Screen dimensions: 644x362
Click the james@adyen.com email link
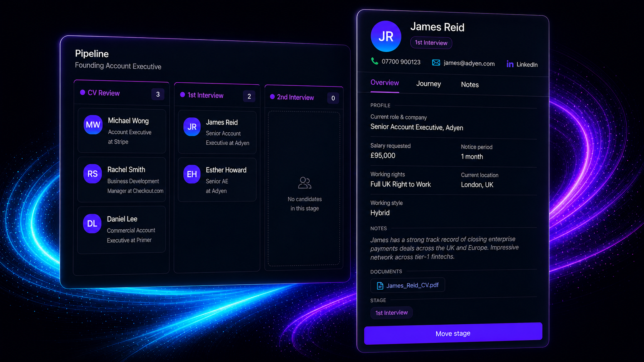[469, 63]
